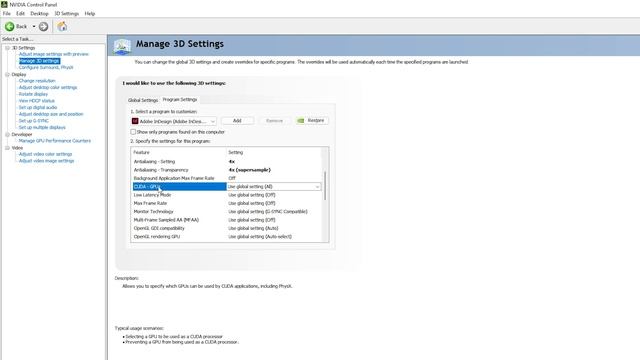
Task: Collapse the 3D Settings tree node
Action: tap(7, 48)
